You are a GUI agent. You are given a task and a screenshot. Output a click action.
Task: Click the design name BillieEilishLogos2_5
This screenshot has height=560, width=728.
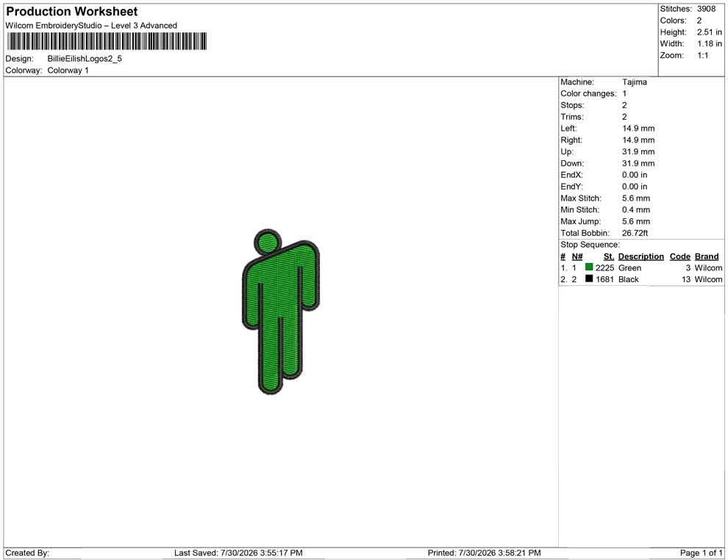(85, 59)
